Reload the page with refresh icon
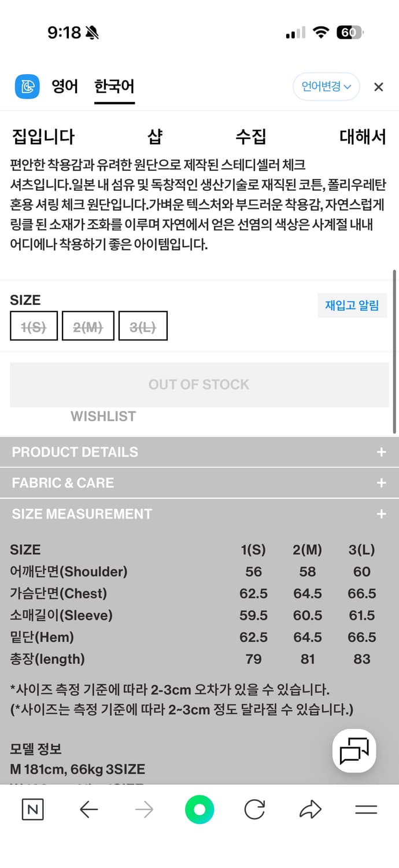399x868 pixels. coord(254,810)
